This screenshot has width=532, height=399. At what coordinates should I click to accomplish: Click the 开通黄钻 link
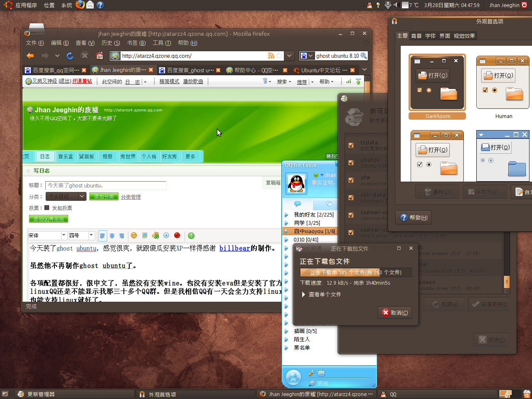coord(82,81)
